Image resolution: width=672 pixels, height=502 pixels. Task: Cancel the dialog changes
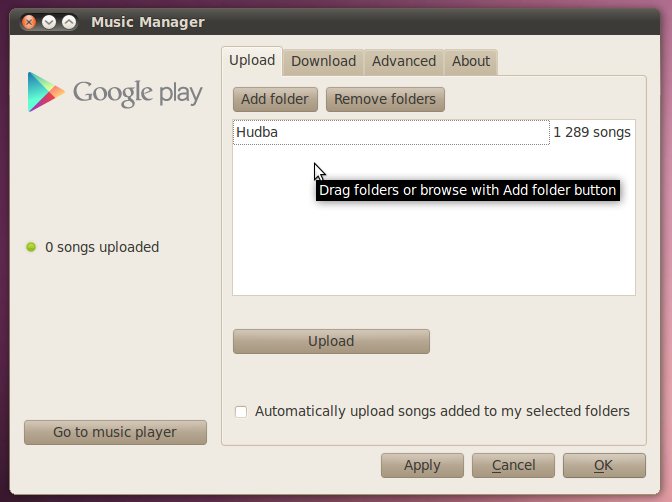(513, 465)
